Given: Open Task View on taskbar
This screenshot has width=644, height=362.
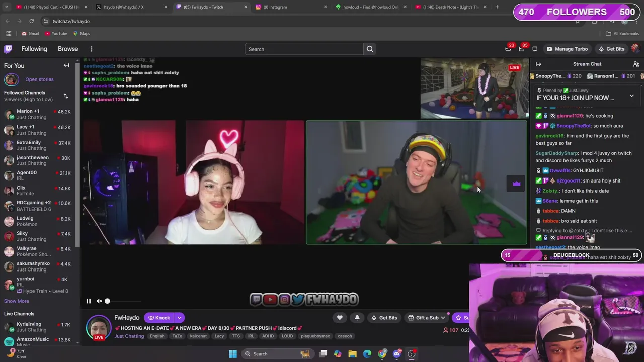Looking at the screenshot, I should (x=324, y=354).
